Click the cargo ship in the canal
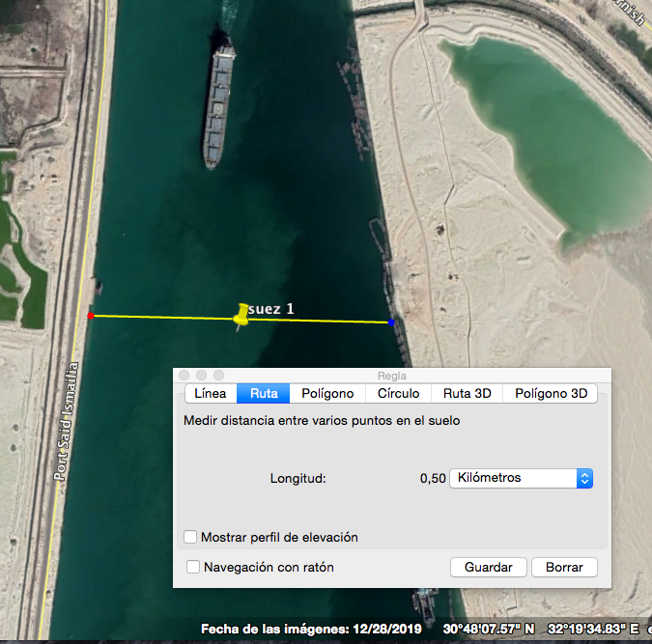This screenshot has width=652, height=644. click(220, 104)
